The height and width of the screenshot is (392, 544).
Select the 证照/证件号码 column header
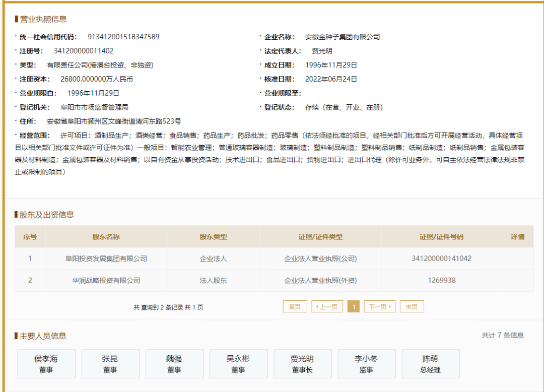click(441, 237)
